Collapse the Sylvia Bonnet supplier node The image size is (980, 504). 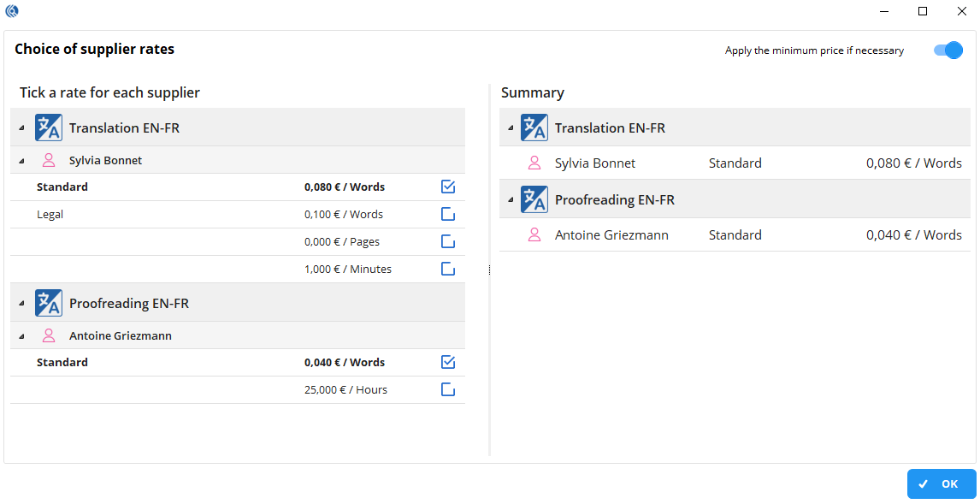(x=21, y=161)
